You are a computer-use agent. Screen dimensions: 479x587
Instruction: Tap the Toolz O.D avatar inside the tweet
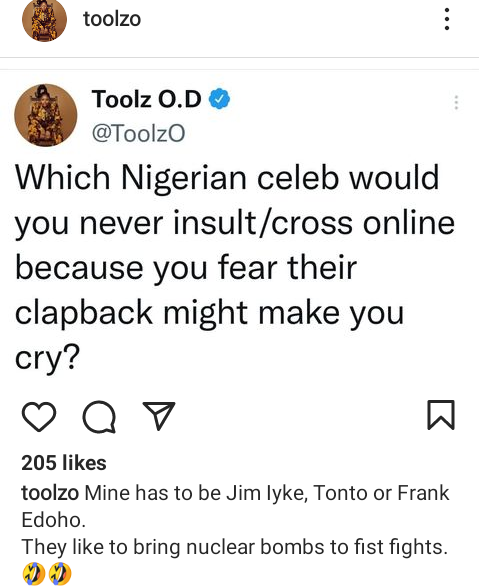click(x=46, y=115)
